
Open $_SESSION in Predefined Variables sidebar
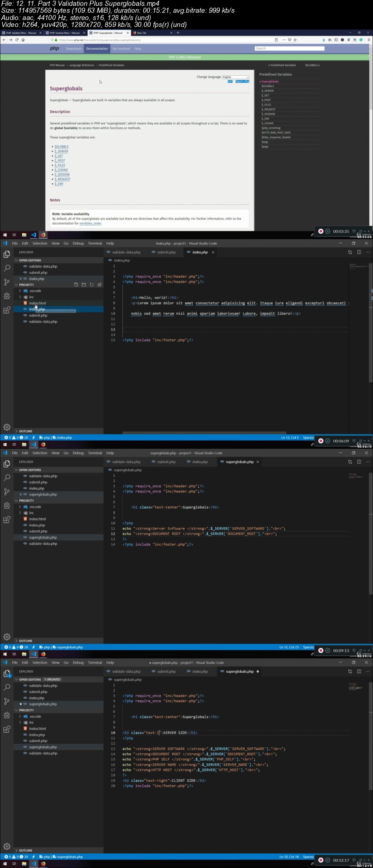click(268, 114)
